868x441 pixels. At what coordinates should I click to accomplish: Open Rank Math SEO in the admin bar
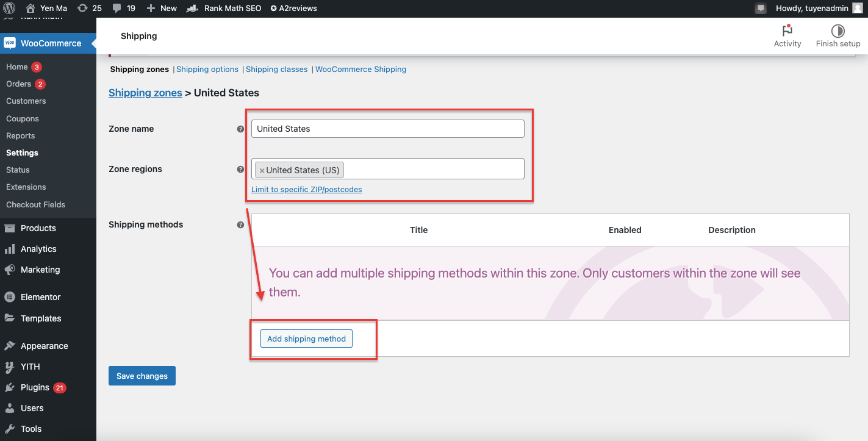coord(223,9)
